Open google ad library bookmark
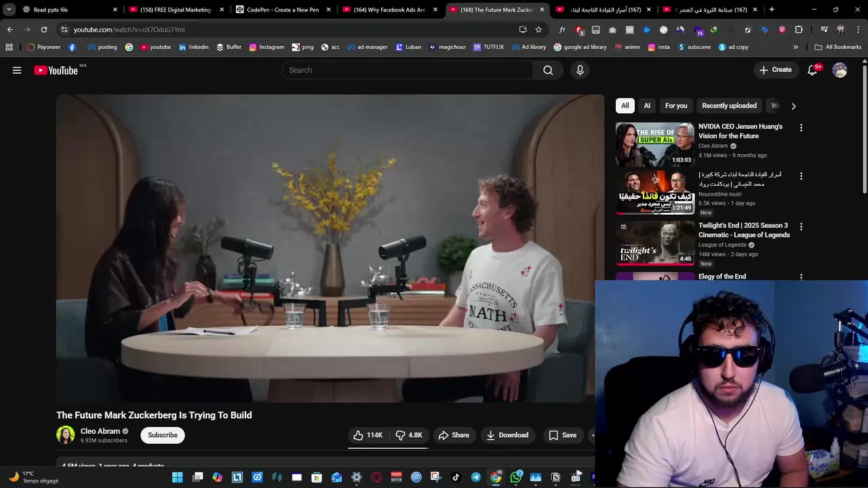868x488 pixels. (x=580, y=47)
